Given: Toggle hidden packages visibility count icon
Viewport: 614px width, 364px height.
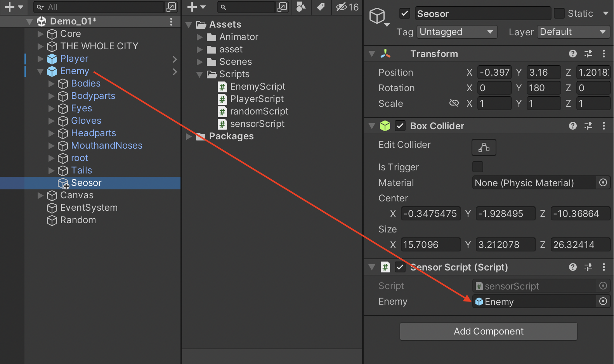Looking at the screenshot, I should click(x=347, y=7).
